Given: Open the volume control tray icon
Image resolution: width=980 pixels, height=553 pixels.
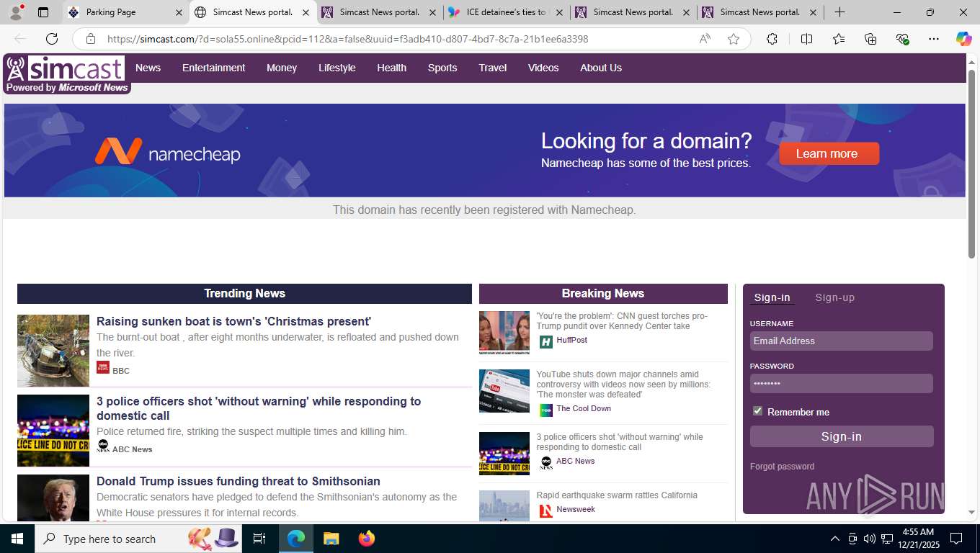Looking at the screenshot, I should (869, 539).
